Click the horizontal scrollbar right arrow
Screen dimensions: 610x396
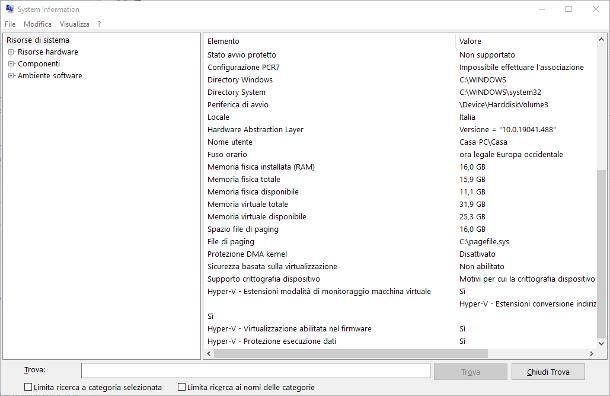(x=591, y=354)
